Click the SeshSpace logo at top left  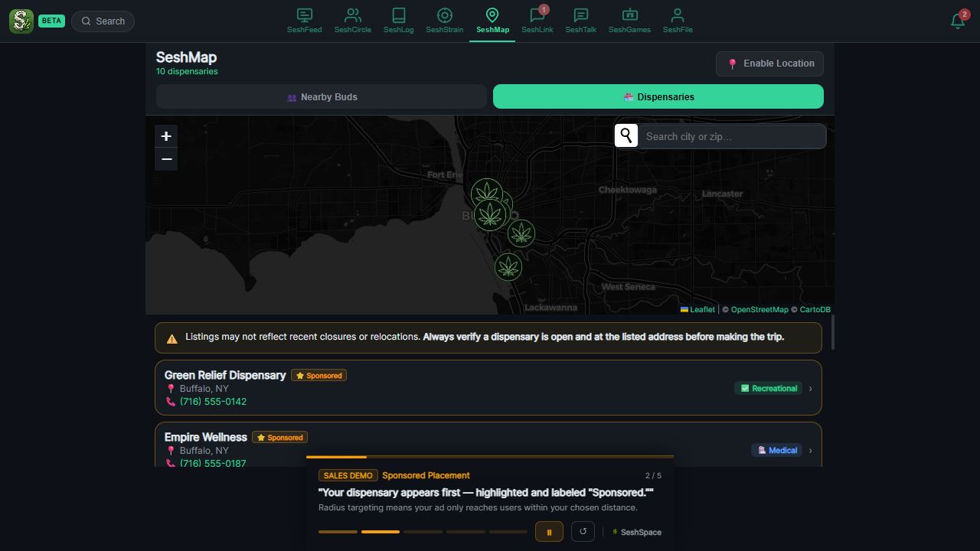[x=21, y=21]
